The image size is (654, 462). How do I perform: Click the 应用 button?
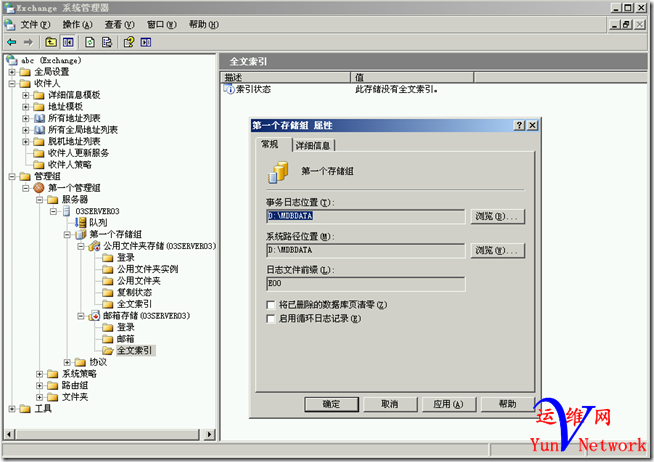click(449, 404)
